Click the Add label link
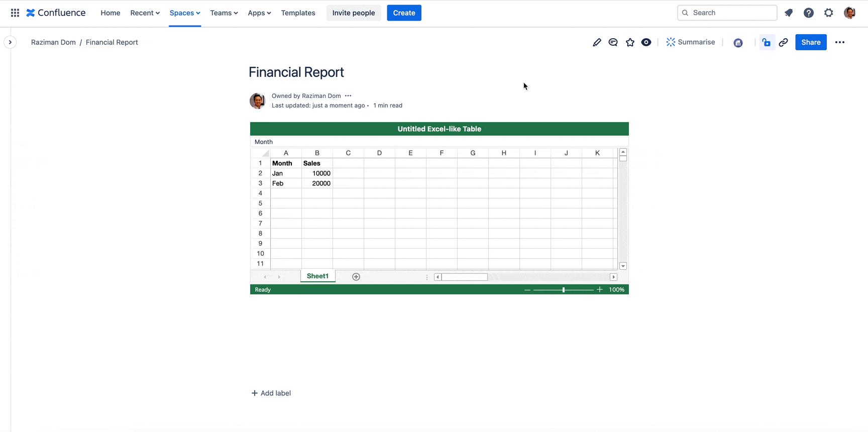868x432 pixels. (x=271, y=393)
